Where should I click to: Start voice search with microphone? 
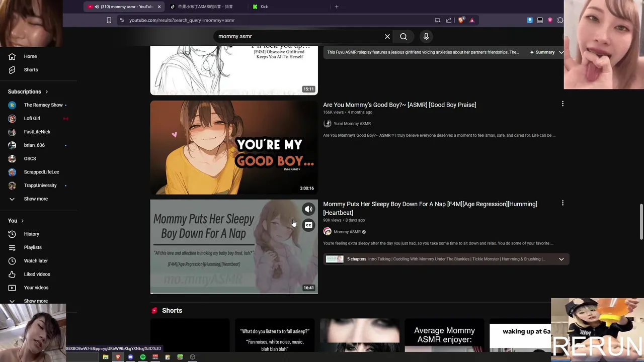[426, 36]
